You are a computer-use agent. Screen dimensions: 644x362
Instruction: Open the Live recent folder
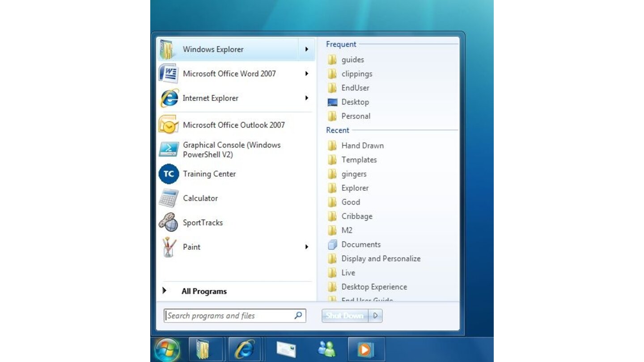348,273
